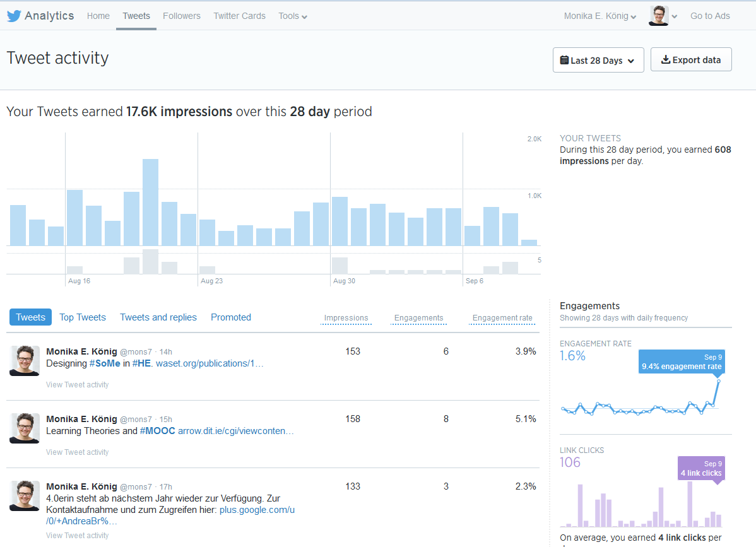
Task: Select the Tweets and replies tab
Action: [158, 317]
